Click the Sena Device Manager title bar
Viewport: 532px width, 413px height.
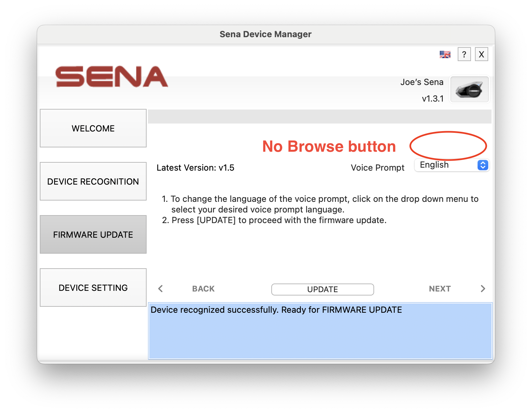pyautogui.click(x=266, y=34)
